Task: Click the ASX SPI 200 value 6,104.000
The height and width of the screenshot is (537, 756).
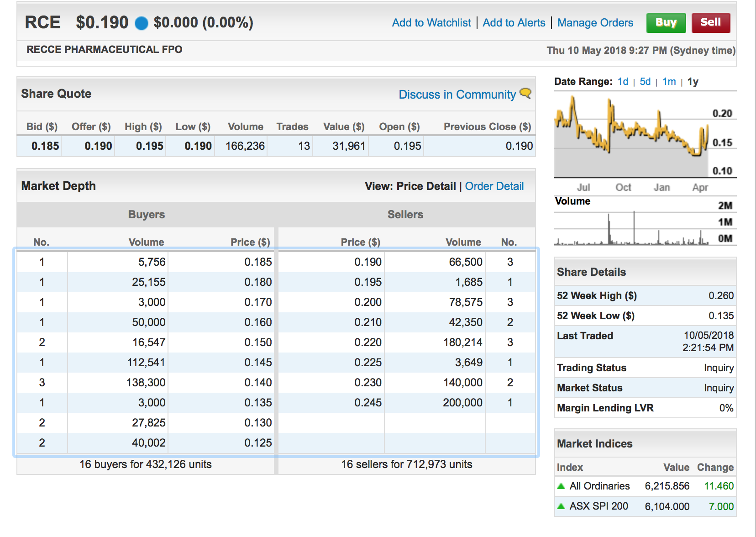Action: pos(667,506)
